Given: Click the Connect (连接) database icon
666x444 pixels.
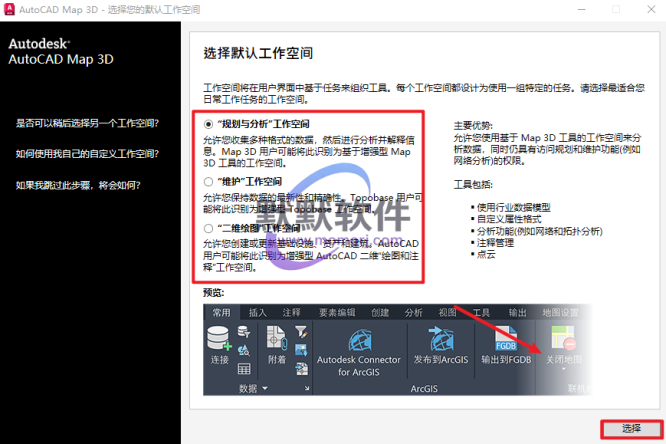Looking at the screenshot, I should (x=219, y=338).
